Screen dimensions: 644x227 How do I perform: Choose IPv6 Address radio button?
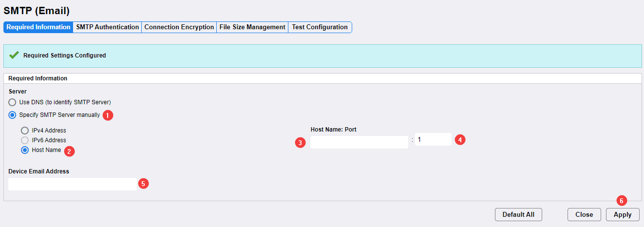25,140
